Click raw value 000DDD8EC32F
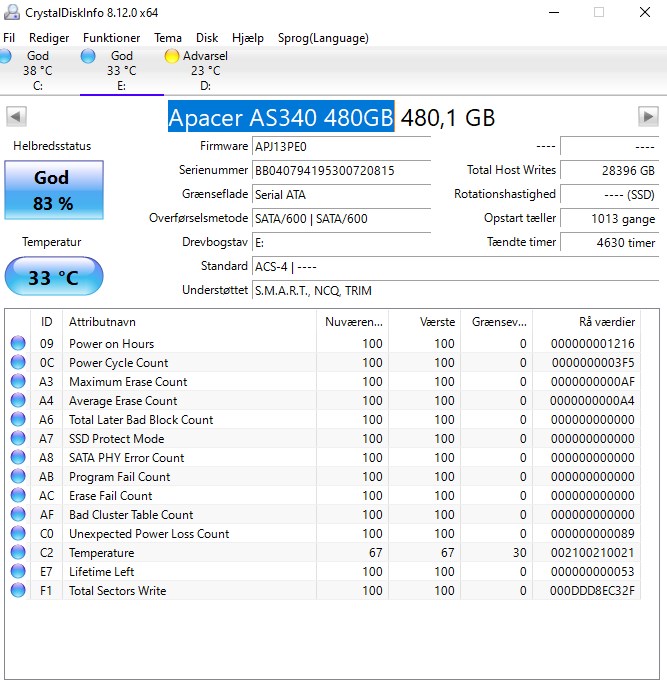 click(x=592, y=591)
